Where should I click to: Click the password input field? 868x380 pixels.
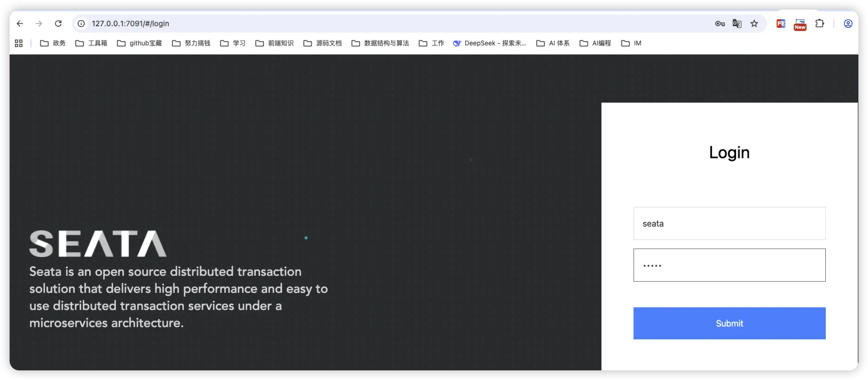pos(729,265)
